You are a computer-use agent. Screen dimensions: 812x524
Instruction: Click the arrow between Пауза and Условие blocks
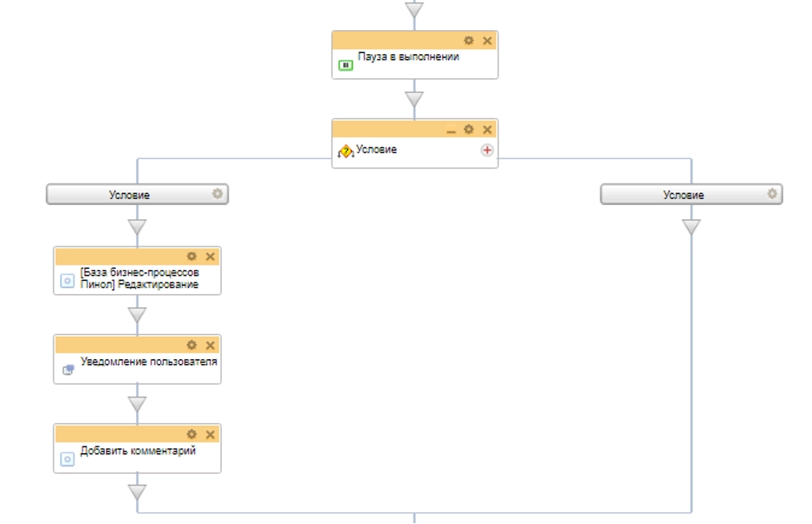pos(414,99)
